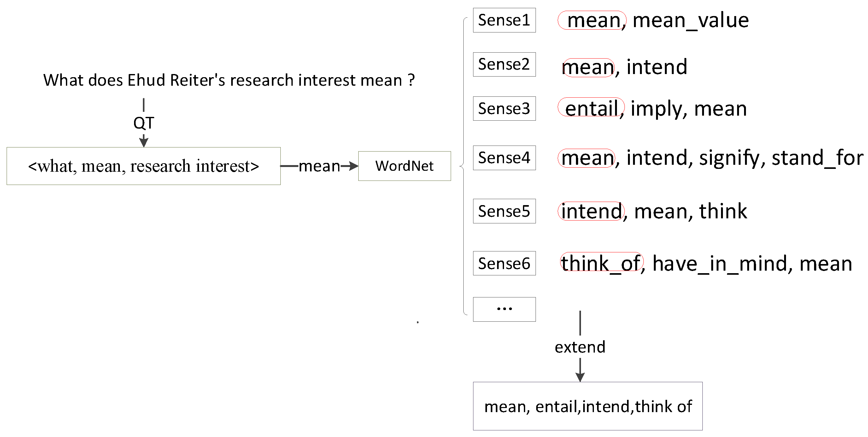Click the Sense6 box
This screenshot has height=437, width=868.
click(504, 263)
